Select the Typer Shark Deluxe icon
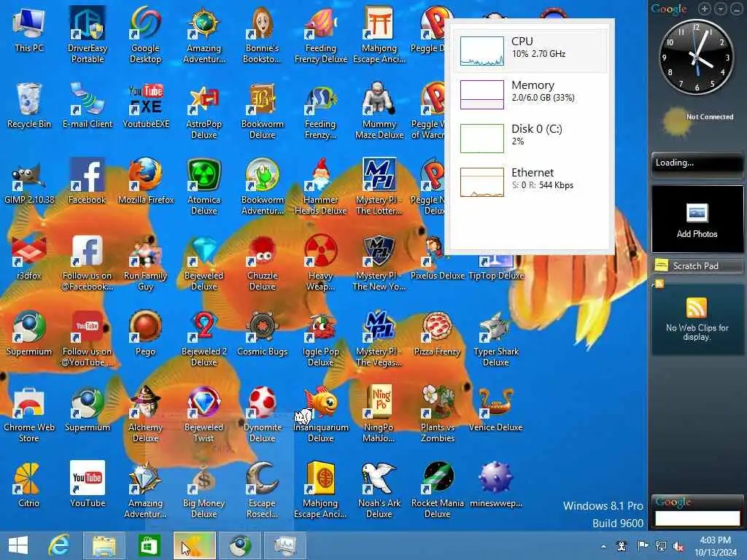The width and height of the screenshot is (747, 560). point(496,338)
